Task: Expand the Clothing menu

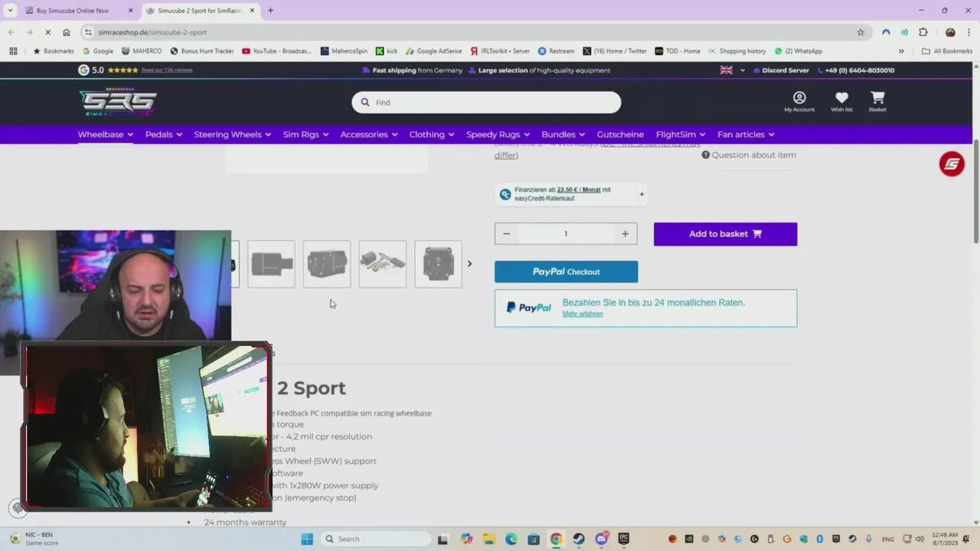Action: tap(432, 135)
